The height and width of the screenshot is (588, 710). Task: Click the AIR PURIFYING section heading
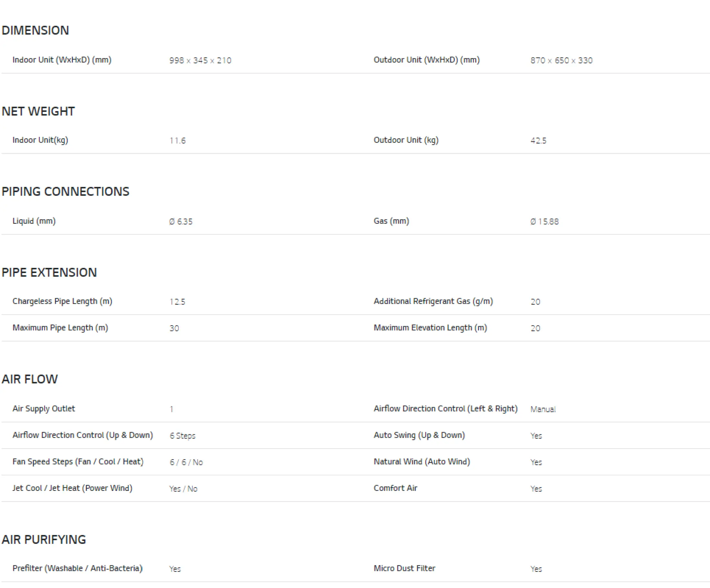pyautogui.click(x=44, y=539)
